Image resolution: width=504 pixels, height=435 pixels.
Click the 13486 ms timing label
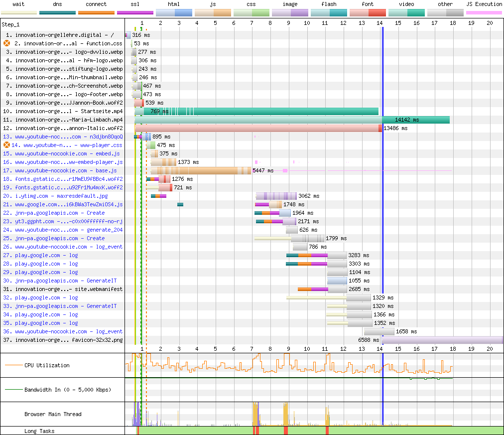click(x=395, y=128)
